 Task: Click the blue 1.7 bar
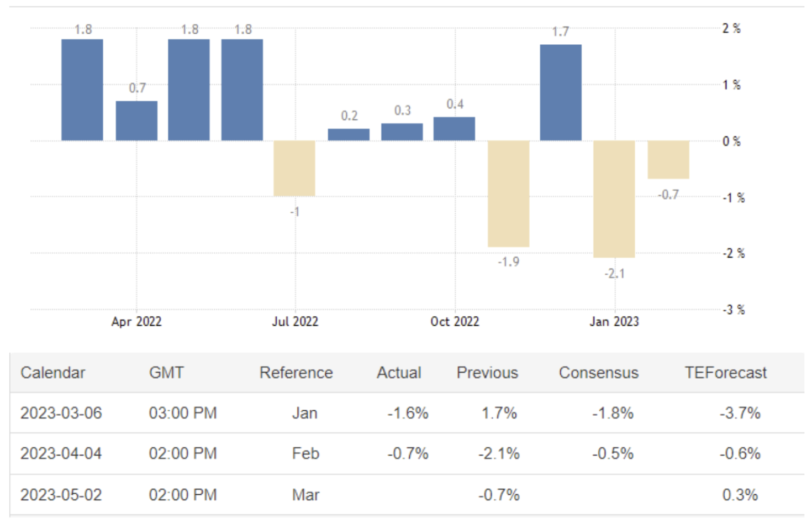pos(561,92)
